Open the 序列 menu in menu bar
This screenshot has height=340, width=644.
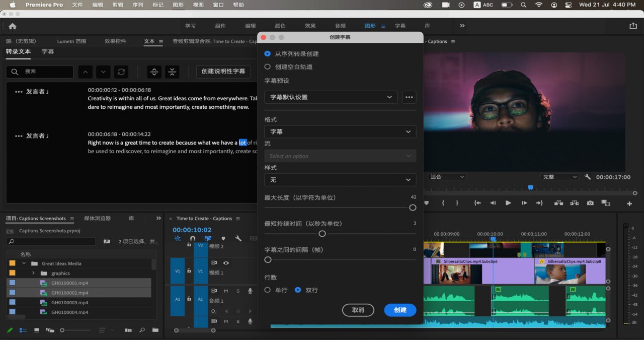[138, 5]
